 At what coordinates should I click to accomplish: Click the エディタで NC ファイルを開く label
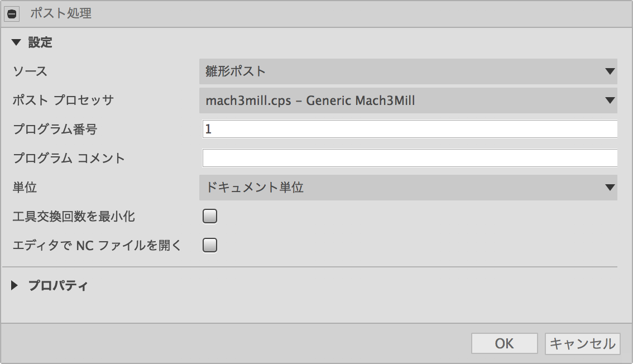tap(97, 245)
